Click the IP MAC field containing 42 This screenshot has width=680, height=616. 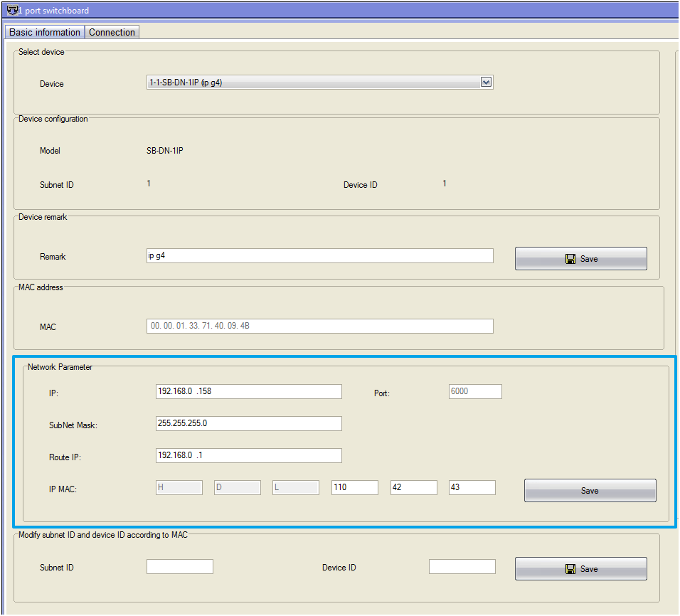coord(414,487)
